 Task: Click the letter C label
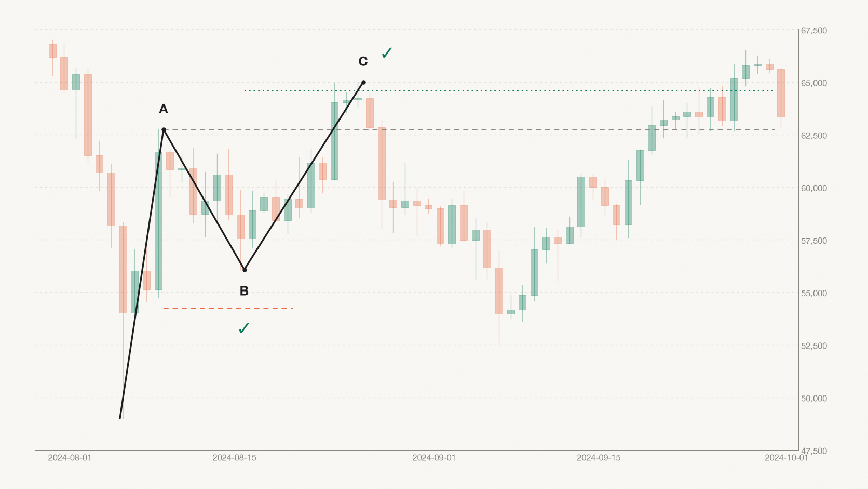tap(363, 62)
